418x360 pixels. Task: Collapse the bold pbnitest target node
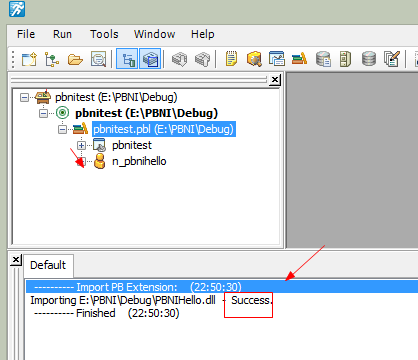pyautogui.click(x=43, y=113)
